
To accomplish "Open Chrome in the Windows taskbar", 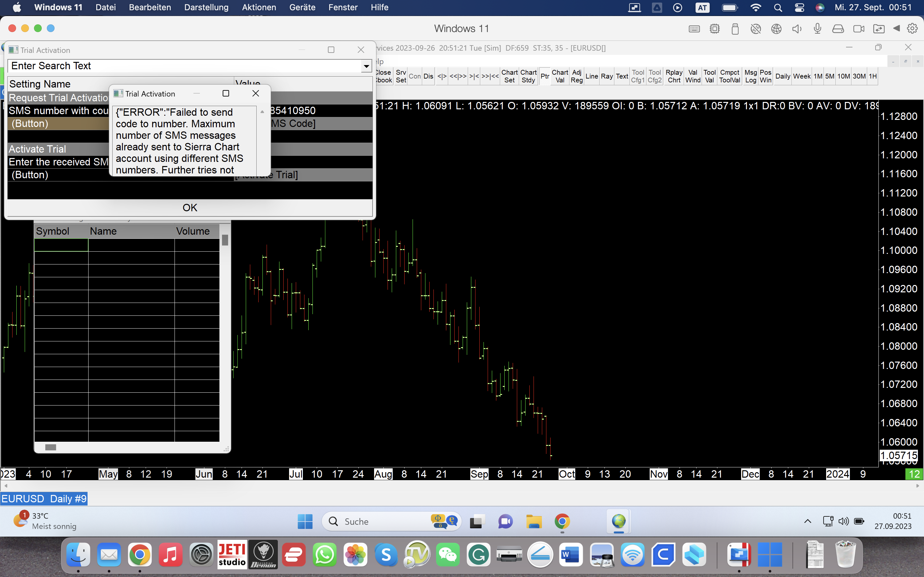I will (x=562, y=521).
